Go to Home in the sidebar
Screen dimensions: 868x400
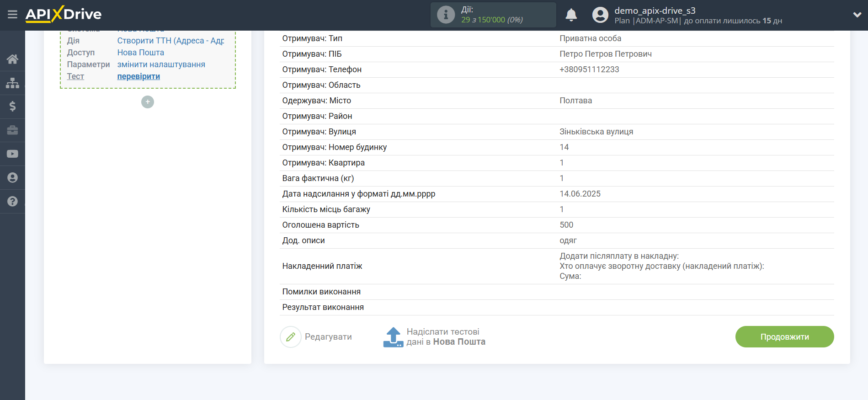12,59
